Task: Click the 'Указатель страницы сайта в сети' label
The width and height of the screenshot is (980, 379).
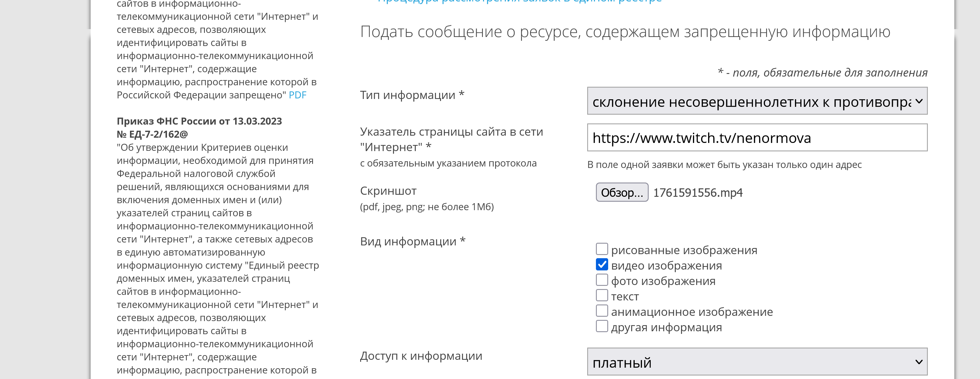Action: pyautogui.click(x=451, y=132)
